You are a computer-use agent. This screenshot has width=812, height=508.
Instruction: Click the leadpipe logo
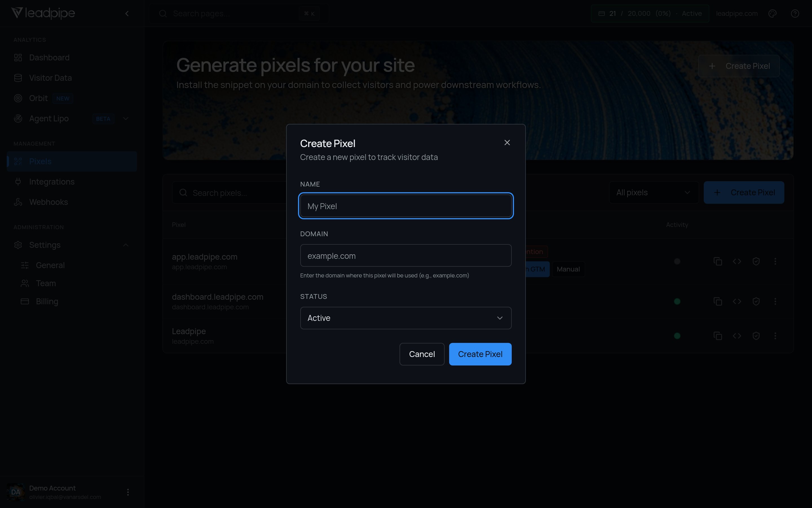(x=43, y=14)
